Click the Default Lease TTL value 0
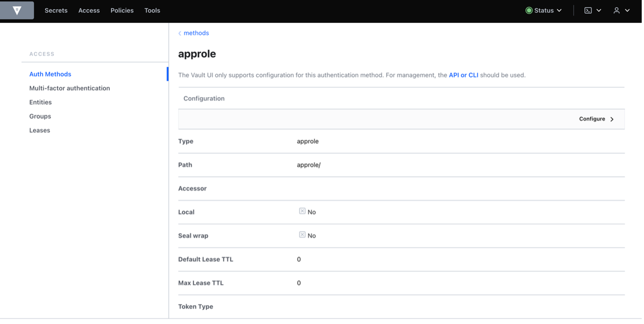Image resolution: width=644 pixels, height=324 pixels. click(299, 259)
